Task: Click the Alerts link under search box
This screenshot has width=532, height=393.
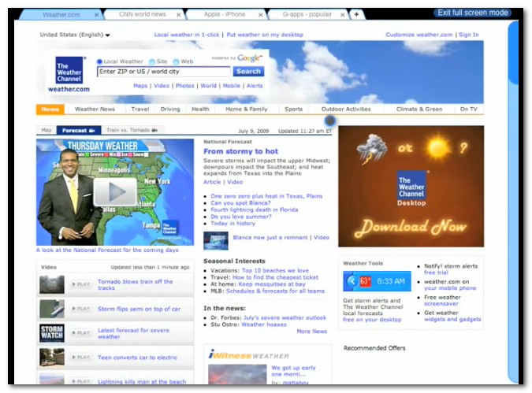Action: (x=255, y=86)
